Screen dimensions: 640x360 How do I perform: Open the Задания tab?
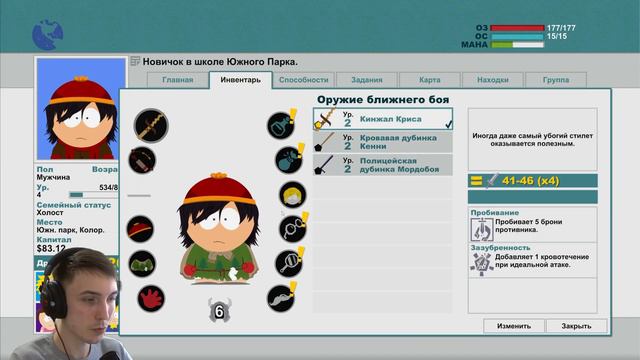[367, 80]
